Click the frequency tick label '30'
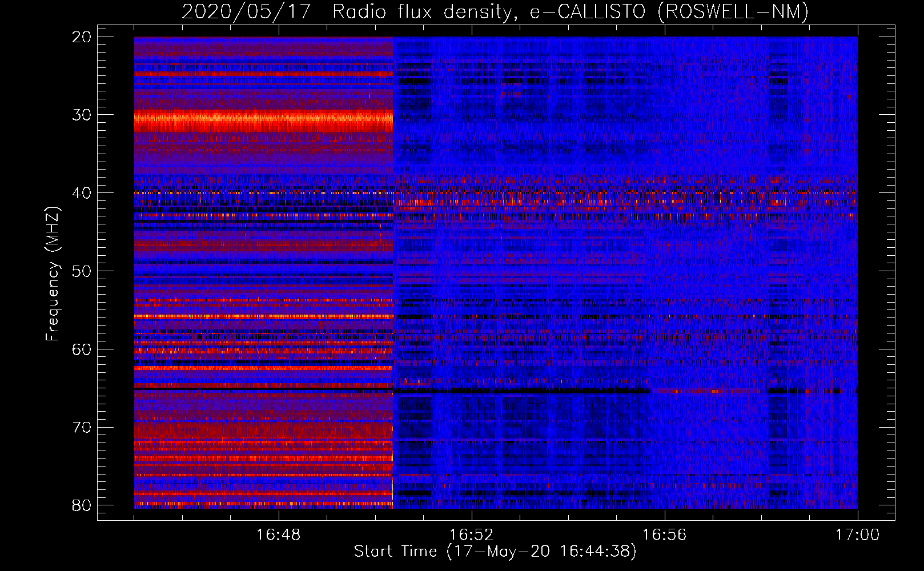This screenshot has width=924, height=571. click(x=82, y=115)
